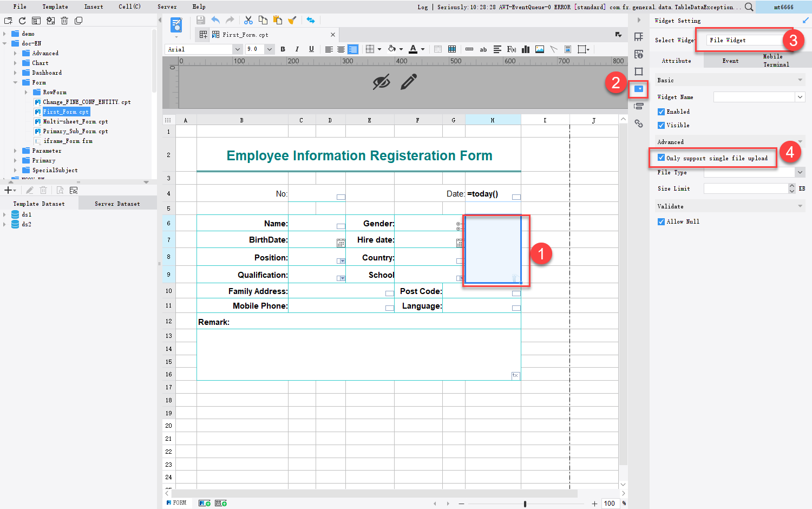Click the new folder icon in file panel
This screenshot has height=509, width=812.
click(8, 21)
